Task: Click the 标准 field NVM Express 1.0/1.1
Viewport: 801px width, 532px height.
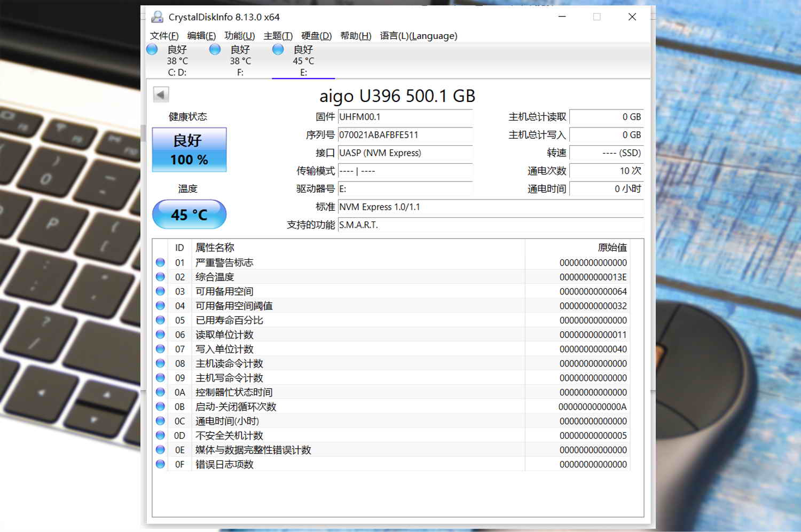Action: (x=491, y=207)
